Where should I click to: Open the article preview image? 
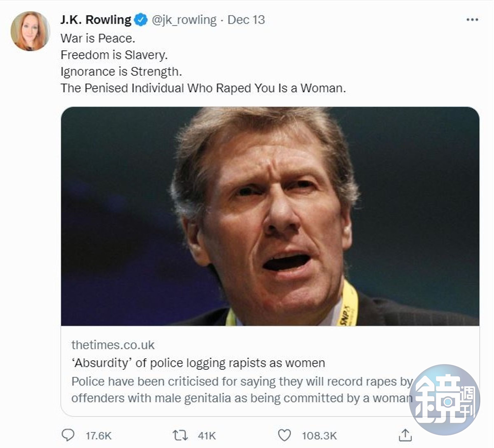click(270, 216)
